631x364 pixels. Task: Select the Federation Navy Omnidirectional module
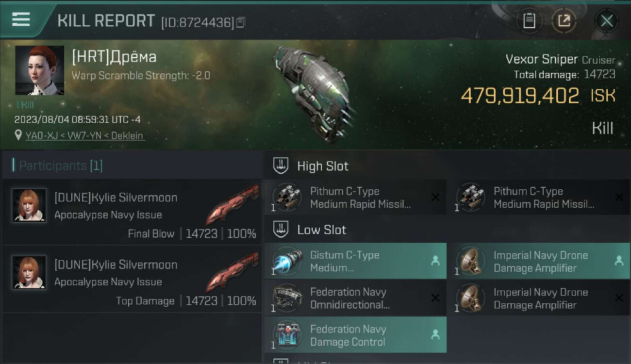tap(355, 298)
